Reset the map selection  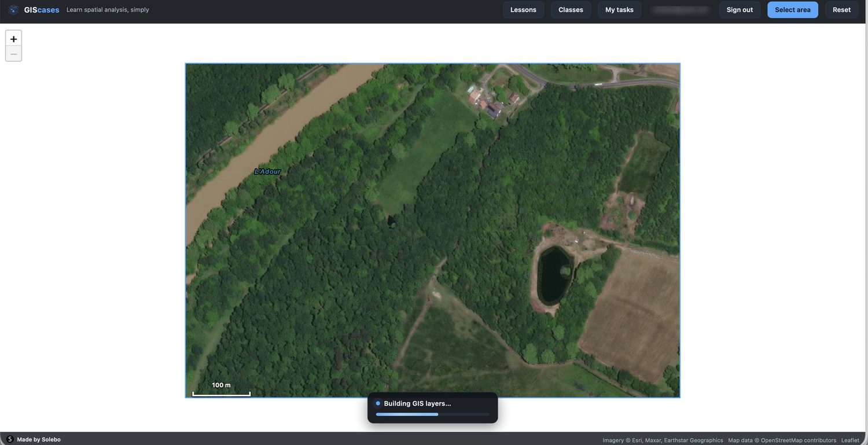[x=841, y=10]
